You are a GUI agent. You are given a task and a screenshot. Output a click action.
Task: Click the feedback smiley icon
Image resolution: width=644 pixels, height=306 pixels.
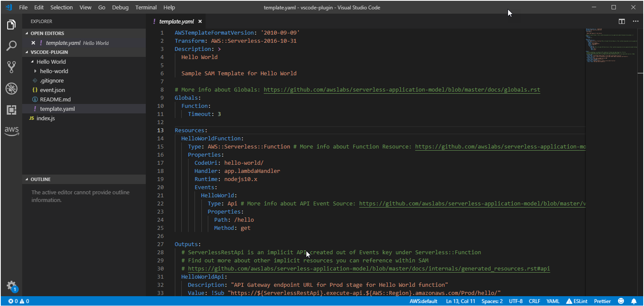(x=621, y=301)
